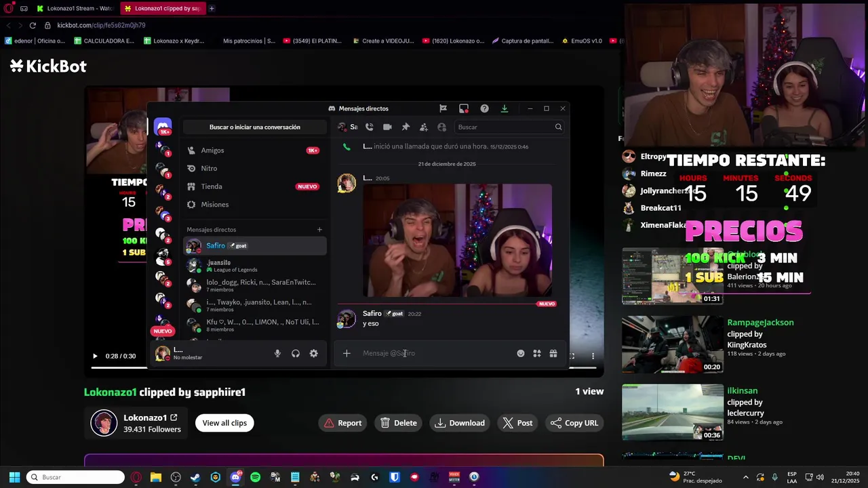Copy the clip URL
Screen dimensions: 868x488
point(574,423)
